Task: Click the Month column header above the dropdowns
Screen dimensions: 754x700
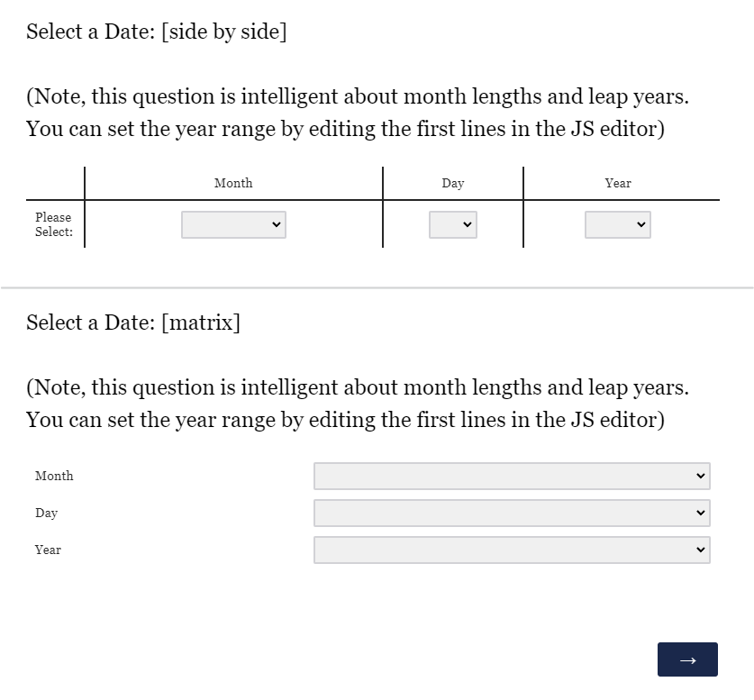Action: (x=233, y=183)
